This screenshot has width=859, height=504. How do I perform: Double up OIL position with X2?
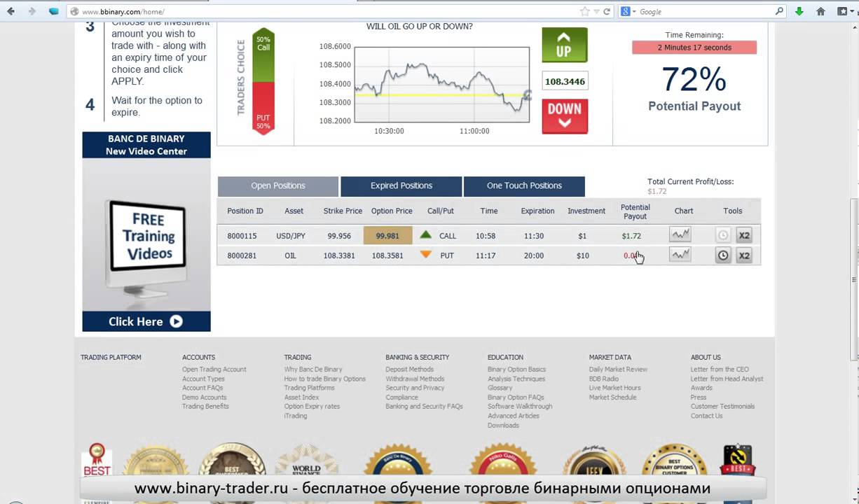(744, 255)
